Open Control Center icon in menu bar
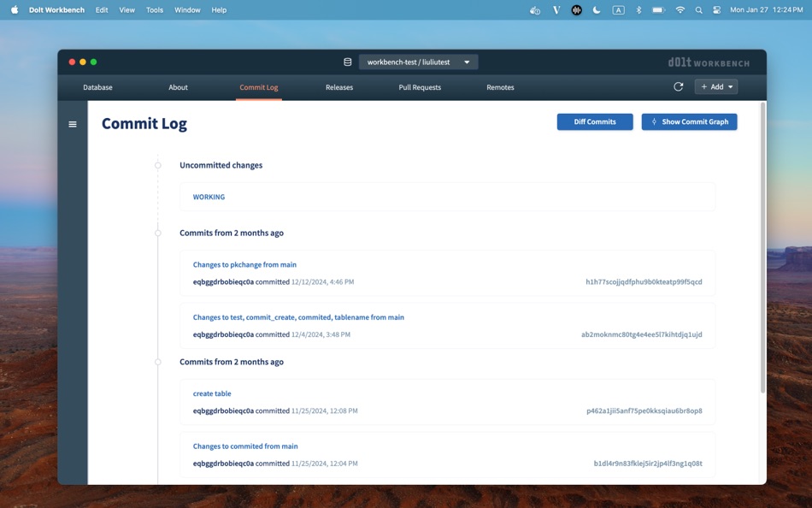Image resolution: width=812 pixels, height=508 pixels. [x=717, y=10]
